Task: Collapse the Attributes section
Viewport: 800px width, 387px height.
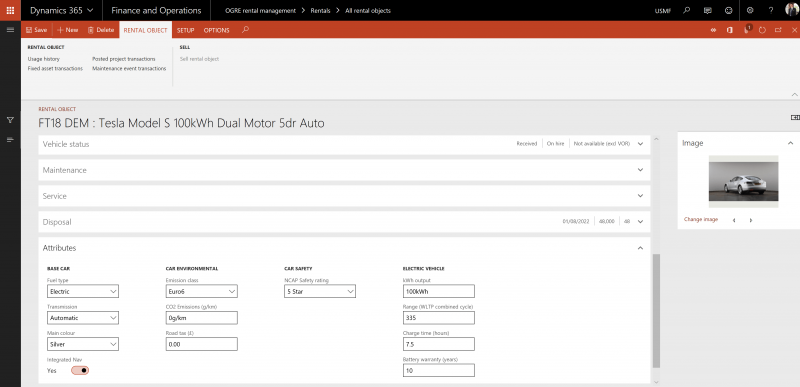Action: pos(640,248)
